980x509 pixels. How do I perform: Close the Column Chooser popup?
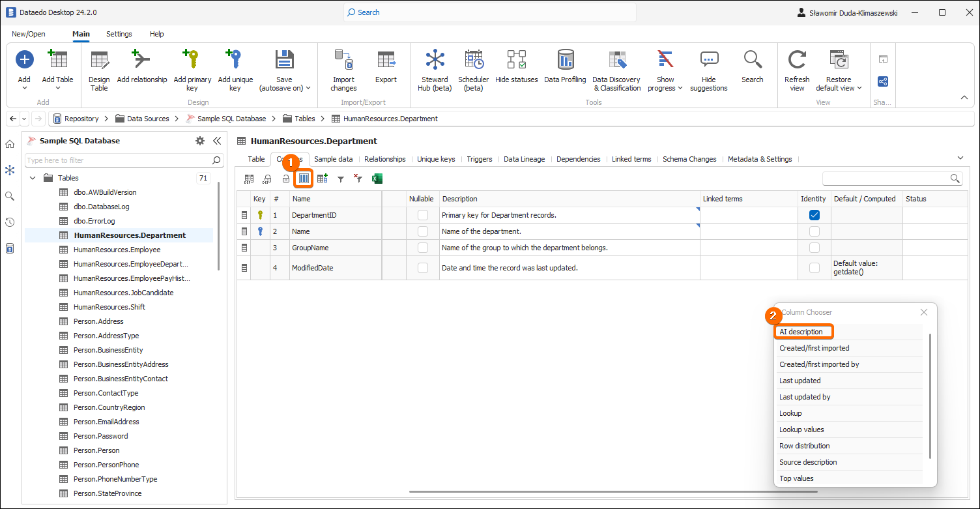(923, 312)
